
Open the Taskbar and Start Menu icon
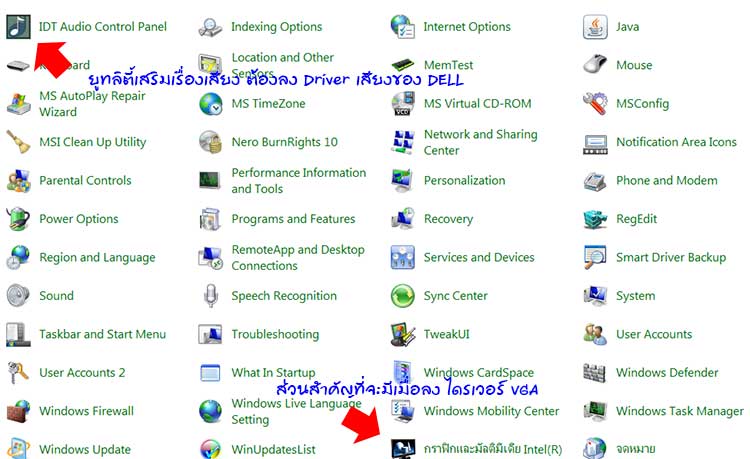coord(18,334)
